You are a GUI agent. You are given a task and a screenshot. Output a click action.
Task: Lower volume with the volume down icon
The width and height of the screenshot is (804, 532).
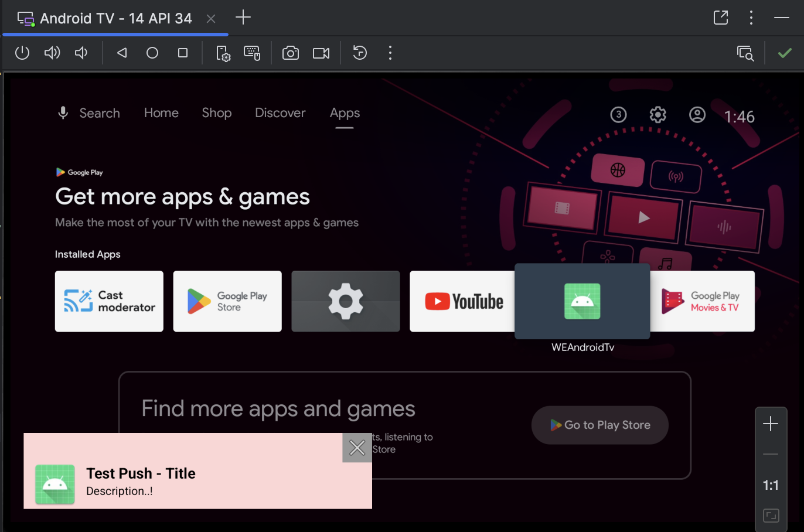[x=81, y=53]
